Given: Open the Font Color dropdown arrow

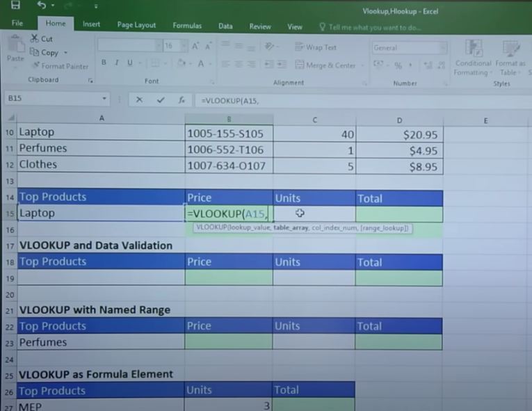Looking at the screenshot, I should 210,64.
